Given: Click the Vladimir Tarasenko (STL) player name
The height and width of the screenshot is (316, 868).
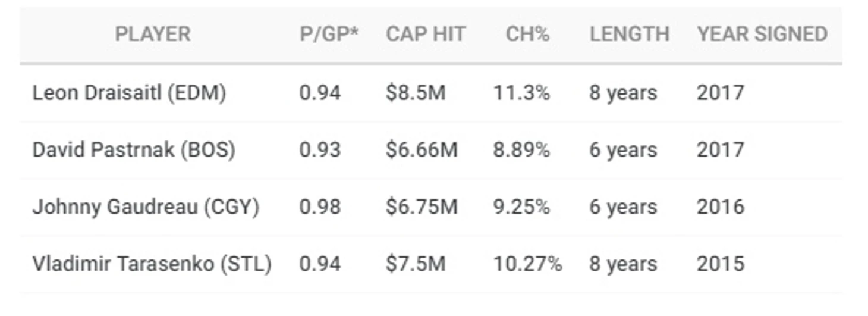Looking at the screenshot, I should [152, 264].
